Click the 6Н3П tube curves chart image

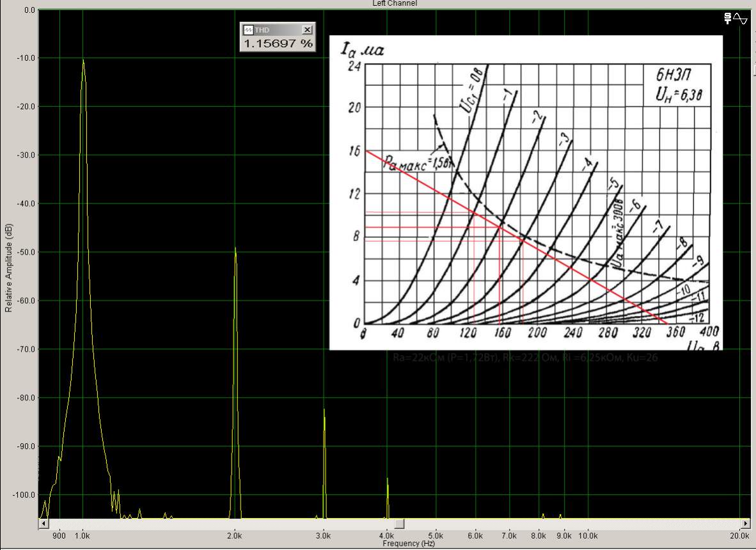[526, 192]
